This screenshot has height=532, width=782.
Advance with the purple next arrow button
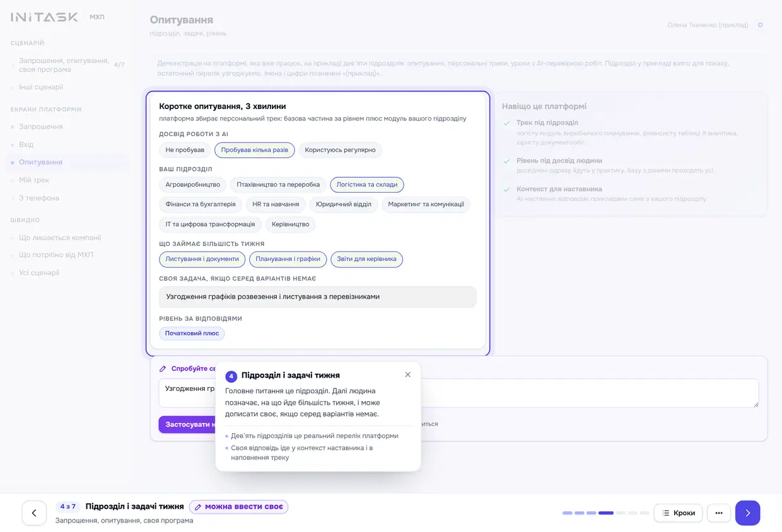(747, 513)
